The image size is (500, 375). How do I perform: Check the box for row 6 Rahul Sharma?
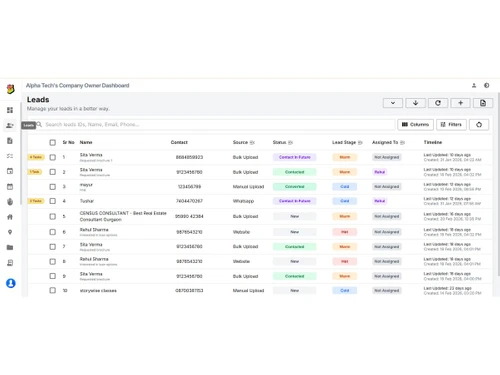coord(53,232)
